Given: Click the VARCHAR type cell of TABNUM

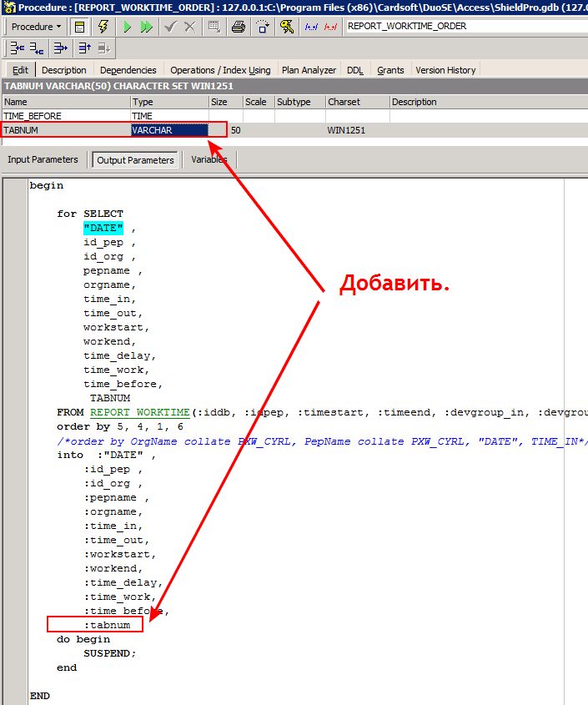Looking at the screenshot, I should (169, 130).
